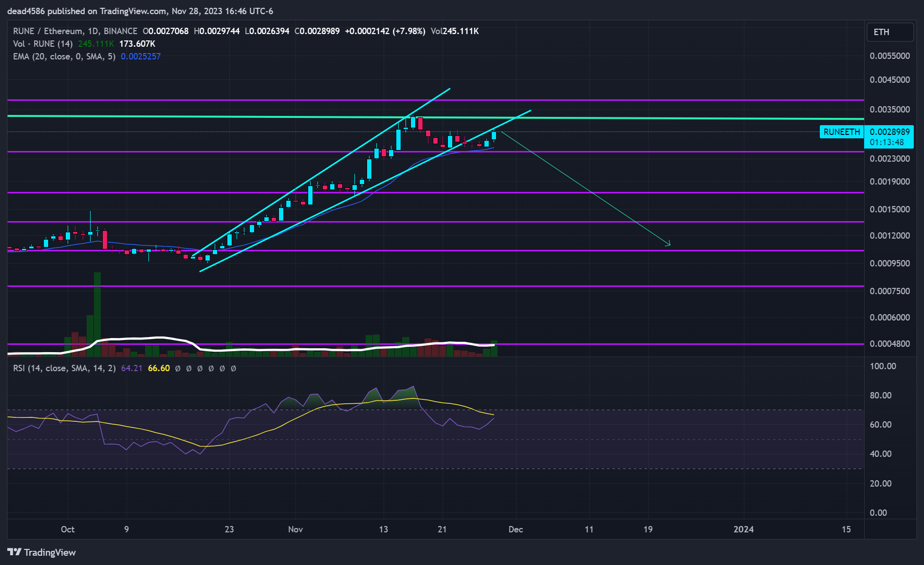Screen dimensions: 924x565
Task: Select the RSI (14, close, SMA, 14, 2) label
Action: click(x=64, y=368)
